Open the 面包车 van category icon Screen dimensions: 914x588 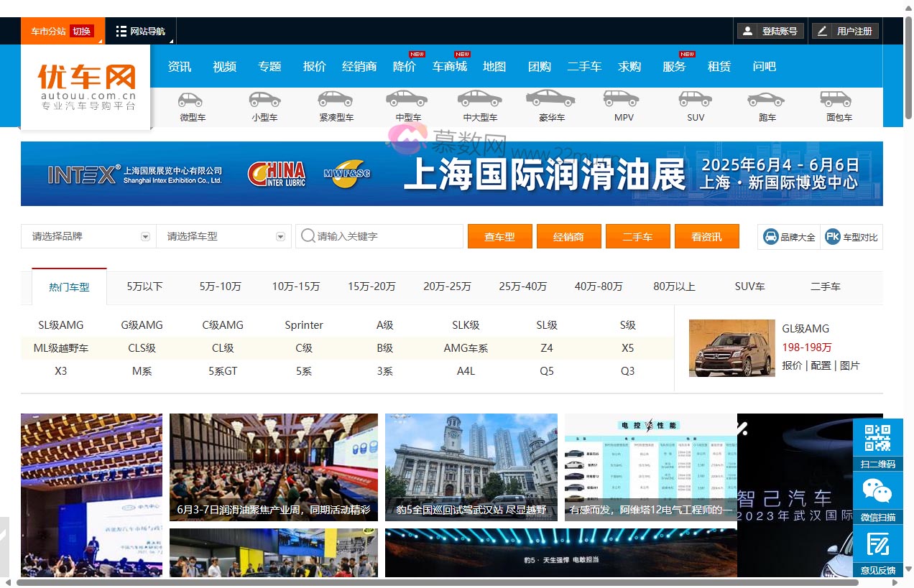(x=836, y=99)
